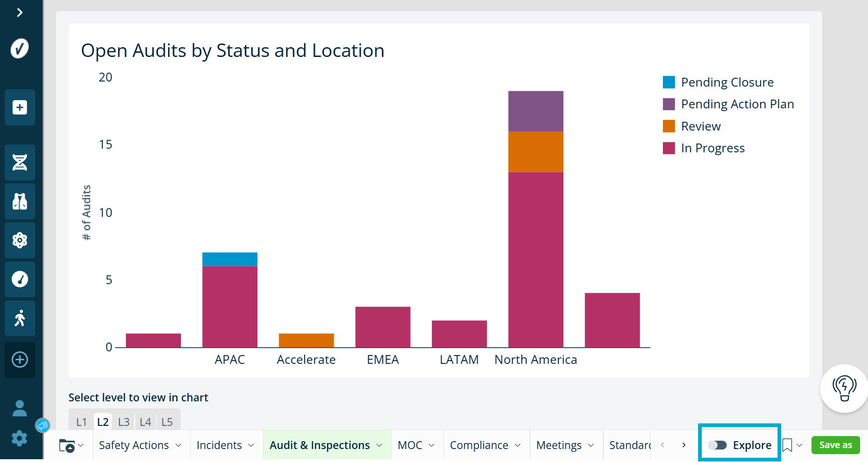Expand the Incidents dropdown
The width and height of the screenshot is (868, 462).
(x=251, y=445)
